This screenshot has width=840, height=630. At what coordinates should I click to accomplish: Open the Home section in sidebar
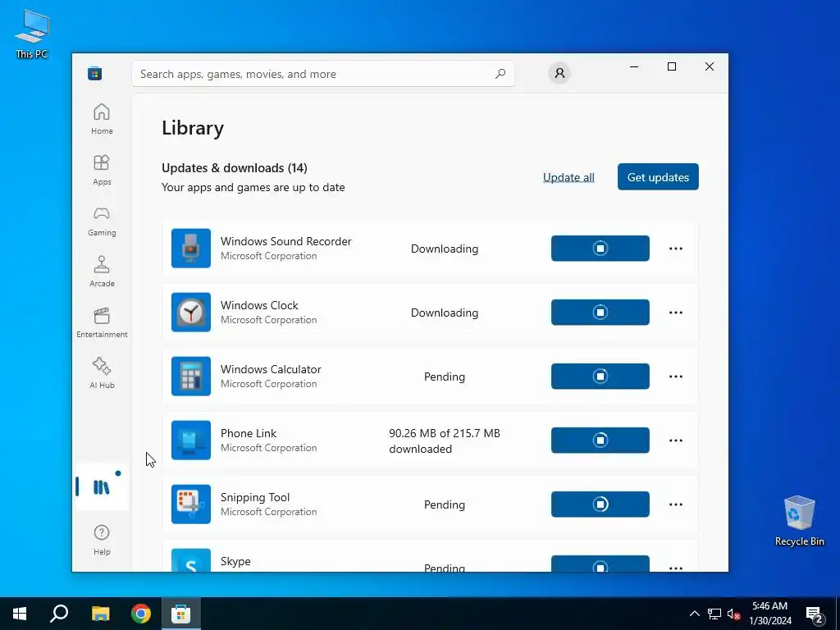(x=102, y=119)
